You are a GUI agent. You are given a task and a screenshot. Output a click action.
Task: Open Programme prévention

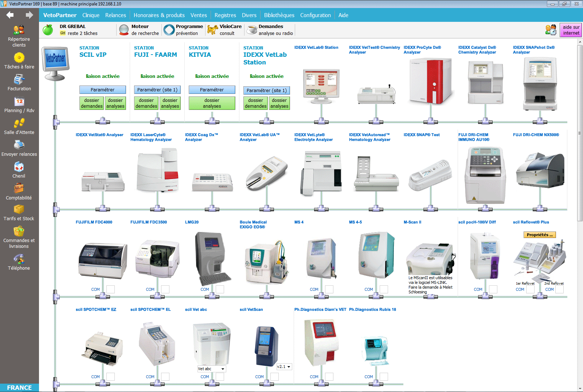(x=184, y=30)
